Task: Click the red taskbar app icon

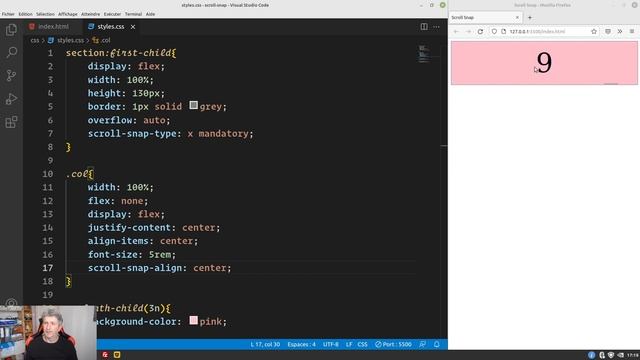Action: pyautogui.click(x=105, y=355)
